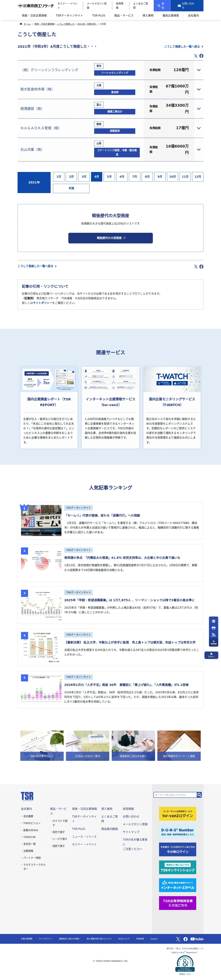221x980 pixels.
Task: Open the お問い合わせ contact button with envelope icon
Action: coord(187,6)
